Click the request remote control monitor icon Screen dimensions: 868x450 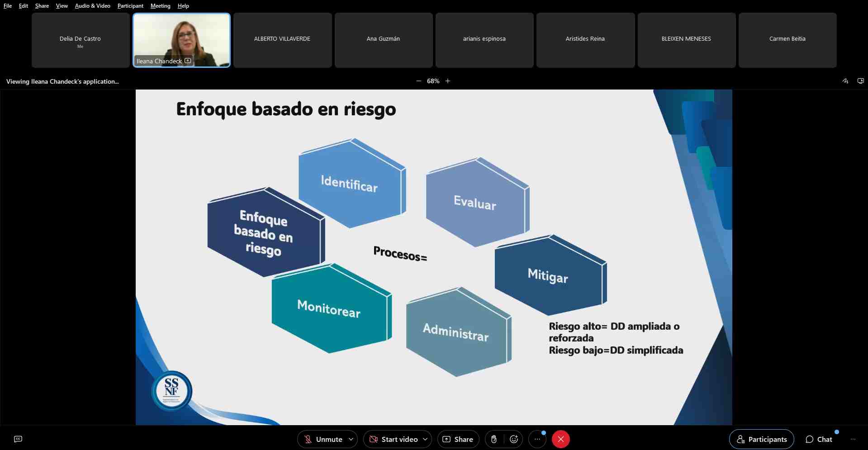click(860, 81)
